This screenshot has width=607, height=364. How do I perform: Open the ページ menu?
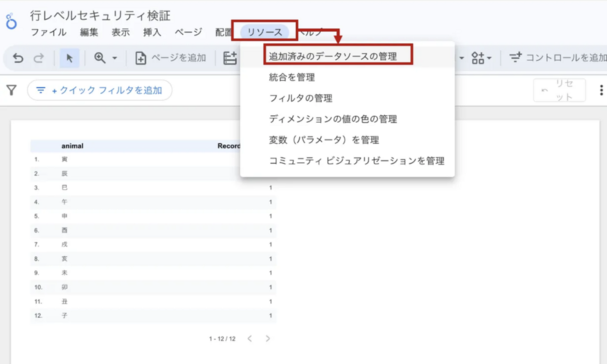pos(188,32)
